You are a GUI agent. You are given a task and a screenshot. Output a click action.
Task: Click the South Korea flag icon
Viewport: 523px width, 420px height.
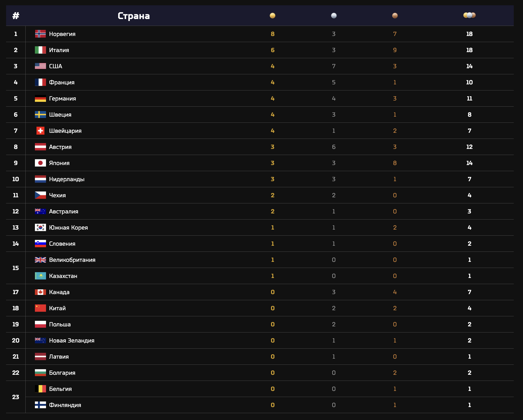[x=40, y=227]
